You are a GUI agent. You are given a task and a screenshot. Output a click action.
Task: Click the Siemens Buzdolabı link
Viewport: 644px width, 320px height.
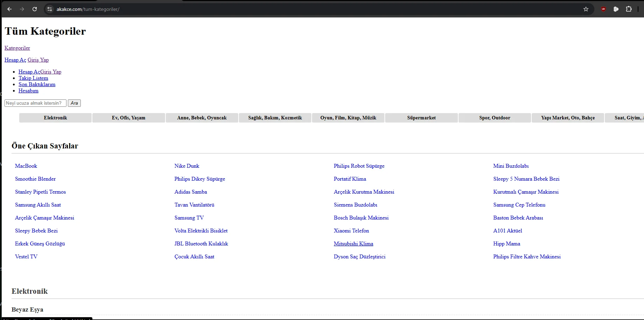(355, 205)
